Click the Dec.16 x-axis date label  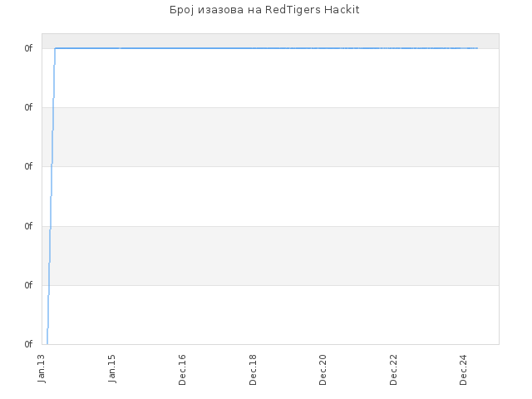coord(182,370)
